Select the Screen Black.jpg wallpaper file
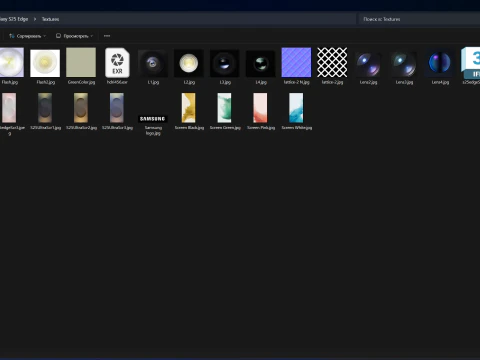480x360 pixels. [x=189, y=111]
